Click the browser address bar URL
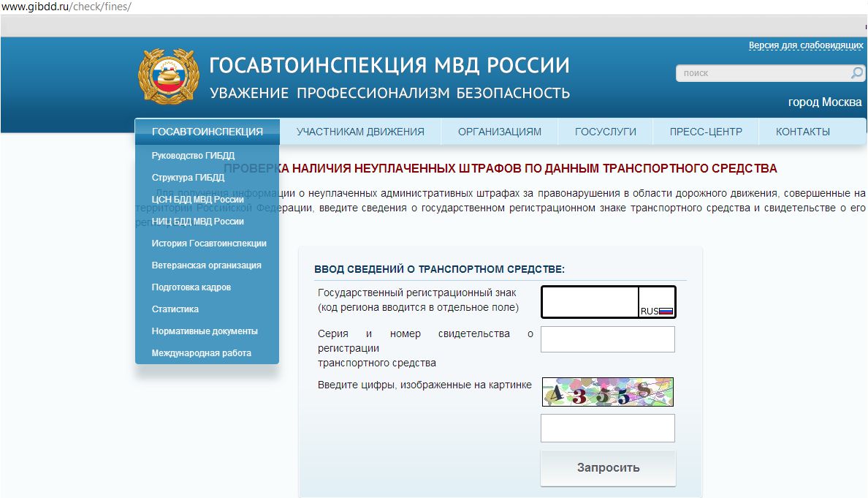Viewport: 868px width, 498px height. [x=66, y=7]
